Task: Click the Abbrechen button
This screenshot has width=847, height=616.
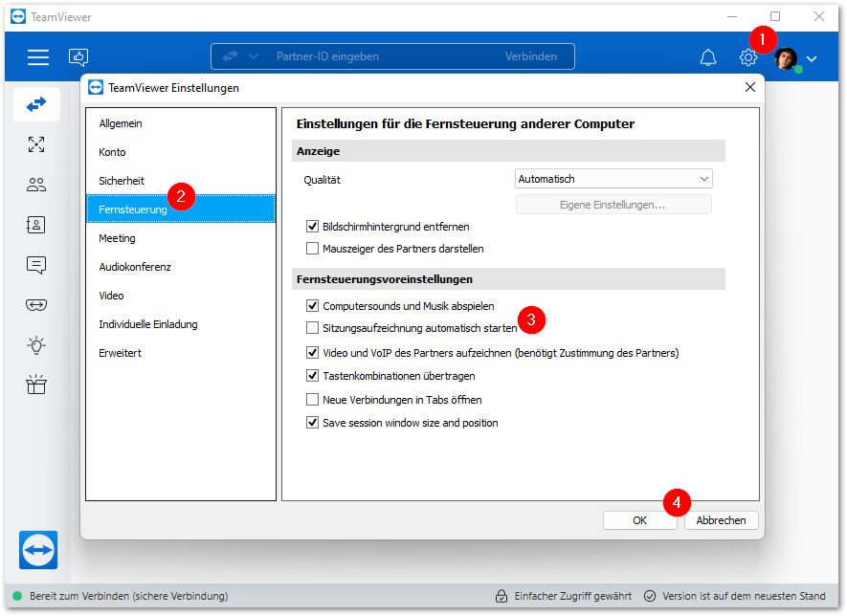Action: point(721,520)
